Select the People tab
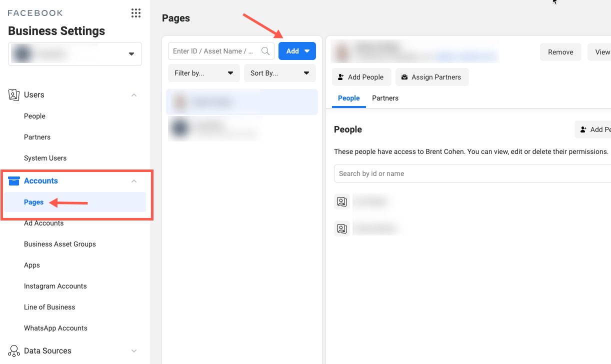This screenshot has width=611, height=364. pyautogui.click(x=348, y=98)
